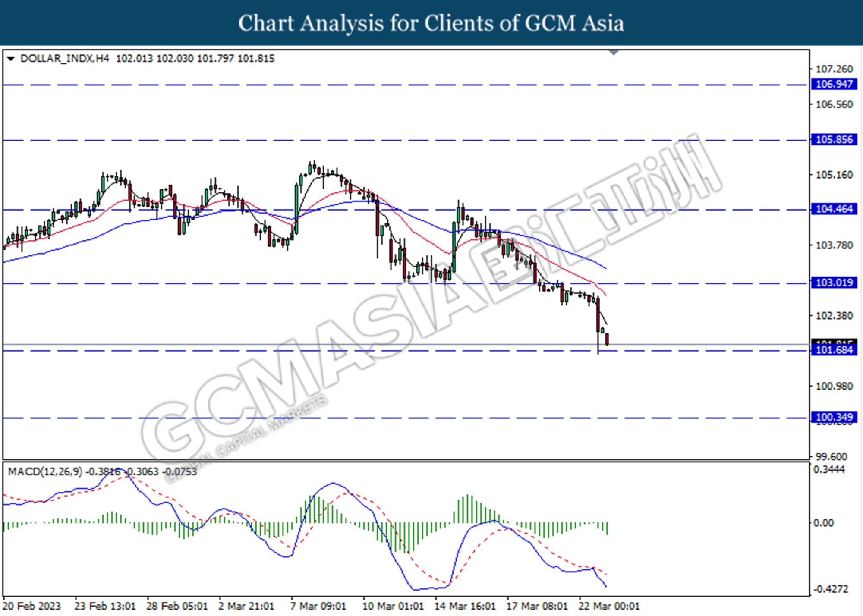The image size is (863, 616).
Task: Click the 104.464 level price tag
Action: [x=834, y=209]
